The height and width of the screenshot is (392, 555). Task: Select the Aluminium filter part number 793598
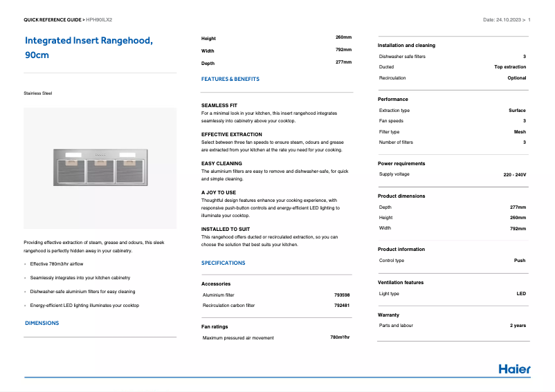pos(342,295)
